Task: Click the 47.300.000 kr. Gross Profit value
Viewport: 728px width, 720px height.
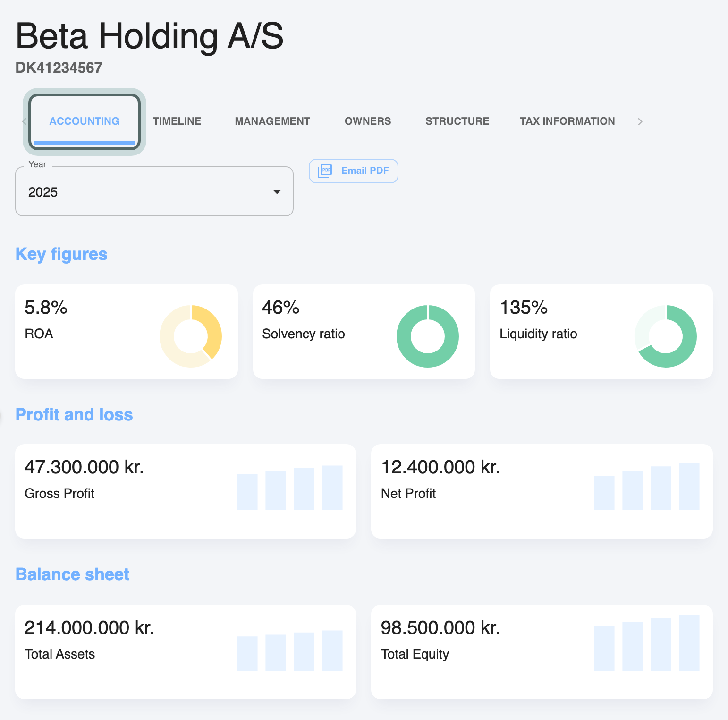Action: 84,467
